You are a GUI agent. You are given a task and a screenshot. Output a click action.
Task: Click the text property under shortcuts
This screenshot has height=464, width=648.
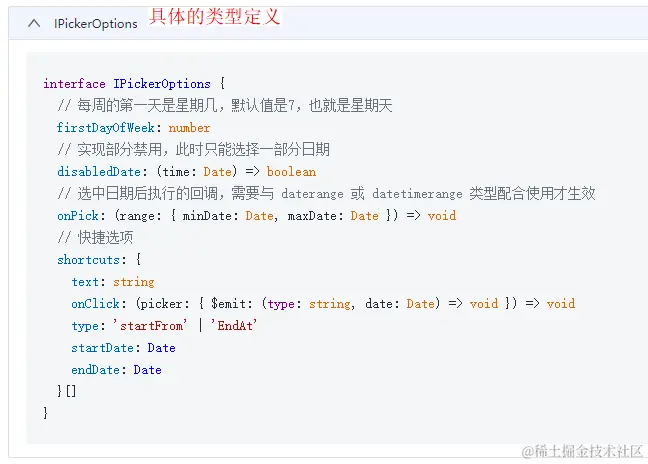[x=85, y=282]
